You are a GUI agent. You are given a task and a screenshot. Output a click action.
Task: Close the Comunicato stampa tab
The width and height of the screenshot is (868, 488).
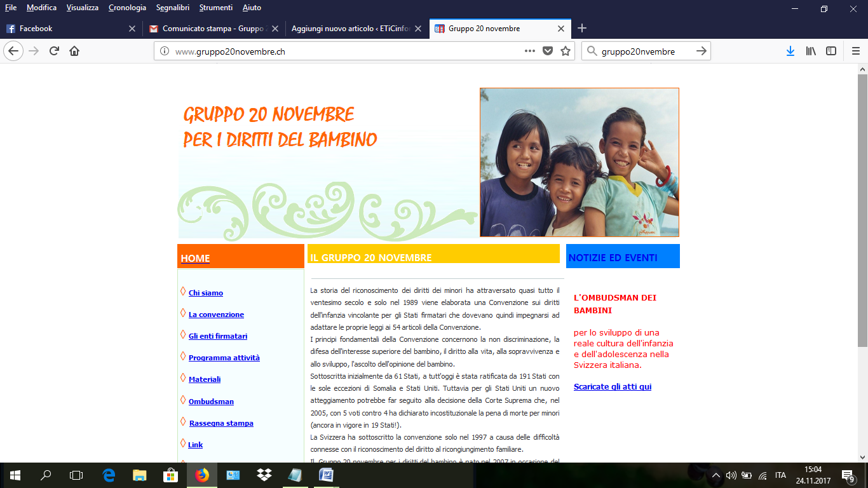(x=275, y=29)
